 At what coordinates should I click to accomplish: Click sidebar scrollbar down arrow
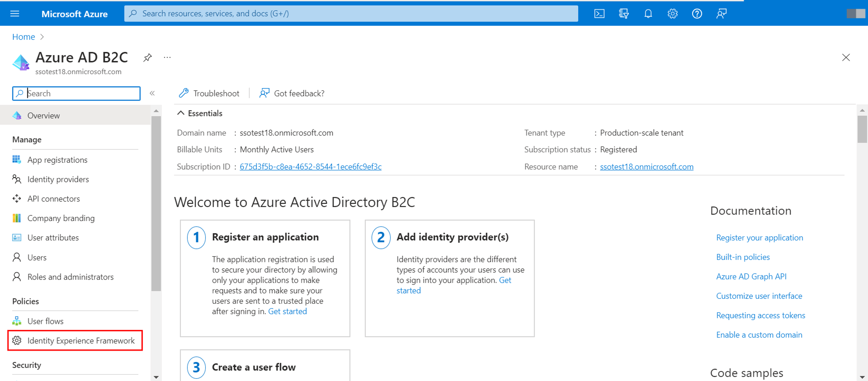(156, 377)
